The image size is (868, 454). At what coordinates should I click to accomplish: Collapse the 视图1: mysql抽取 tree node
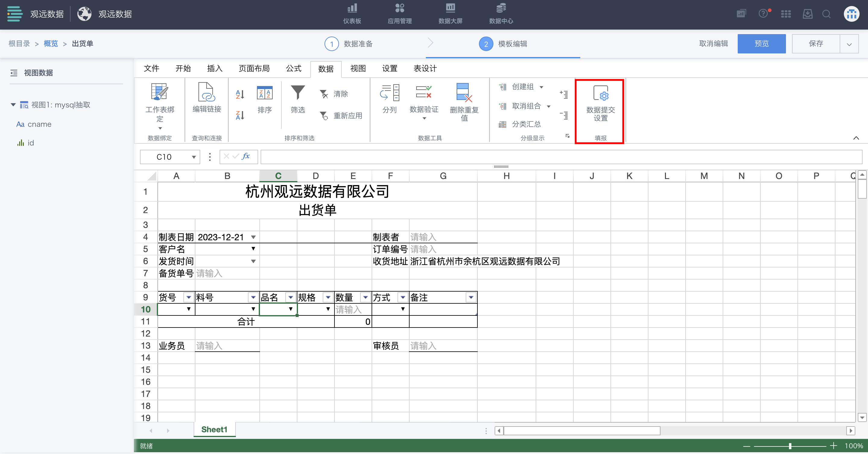pos(13,104)
